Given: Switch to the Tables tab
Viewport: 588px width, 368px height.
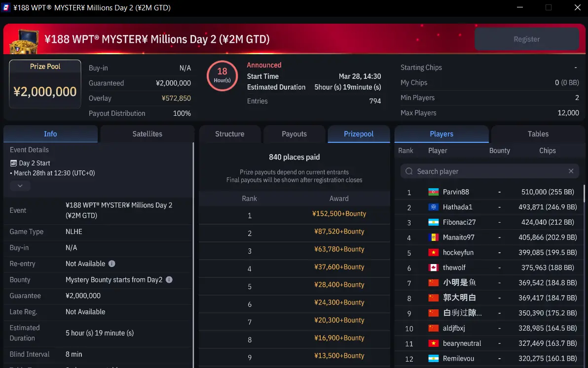Looking at the screenshot, I should coord(538,134).
